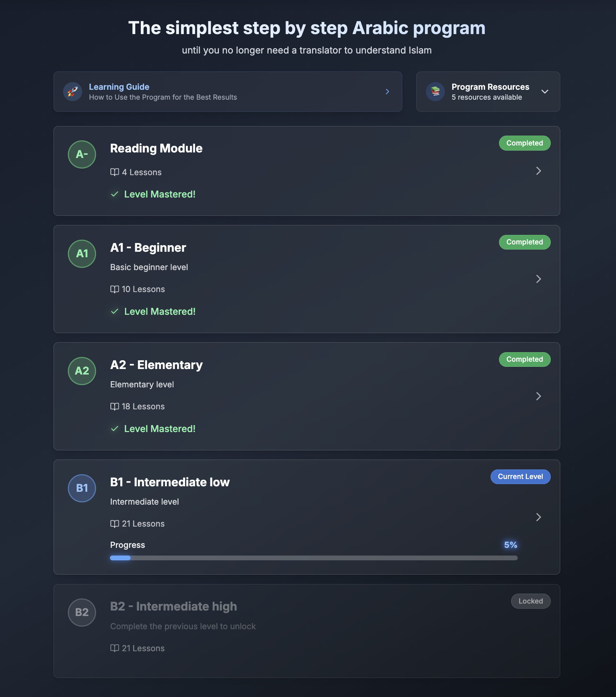Click the books icon for Program Resources
The width and height of the screenshot is (616, 697).
coord(435,92)
